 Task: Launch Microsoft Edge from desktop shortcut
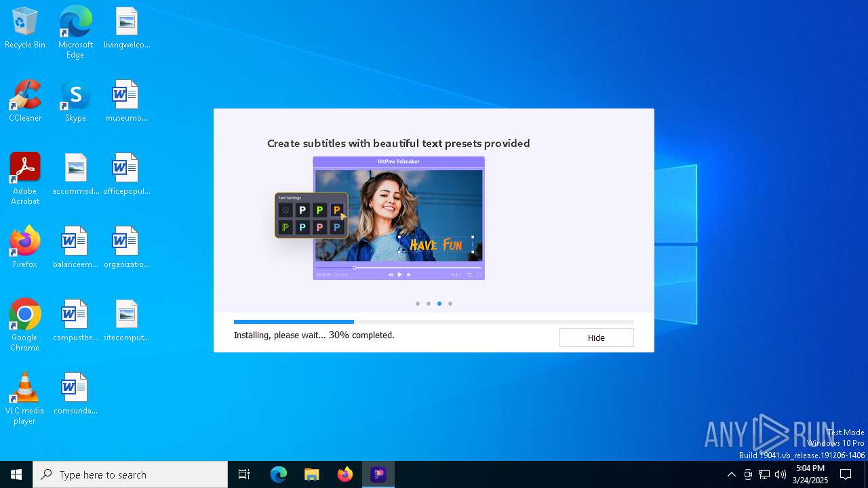pos(75,33)
